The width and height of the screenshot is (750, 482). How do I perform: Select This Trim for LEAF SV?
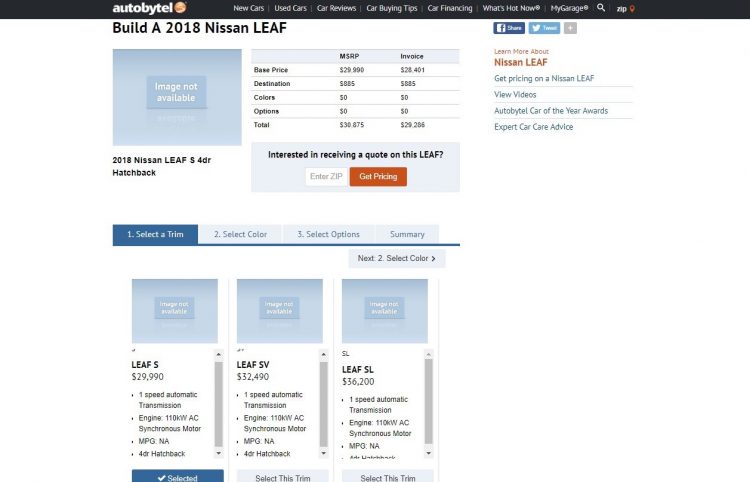pos(283,476)
